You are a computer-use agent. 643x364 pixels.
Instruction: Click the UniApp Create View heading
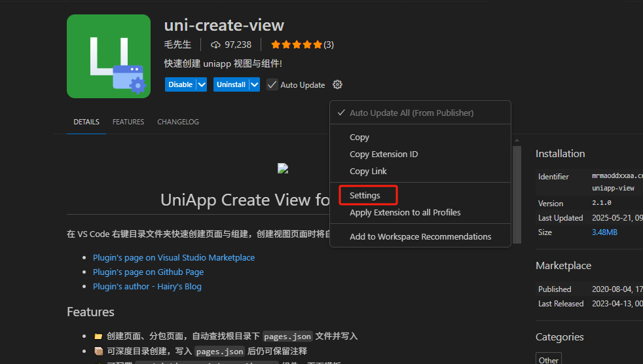click(x=245, y=200)
